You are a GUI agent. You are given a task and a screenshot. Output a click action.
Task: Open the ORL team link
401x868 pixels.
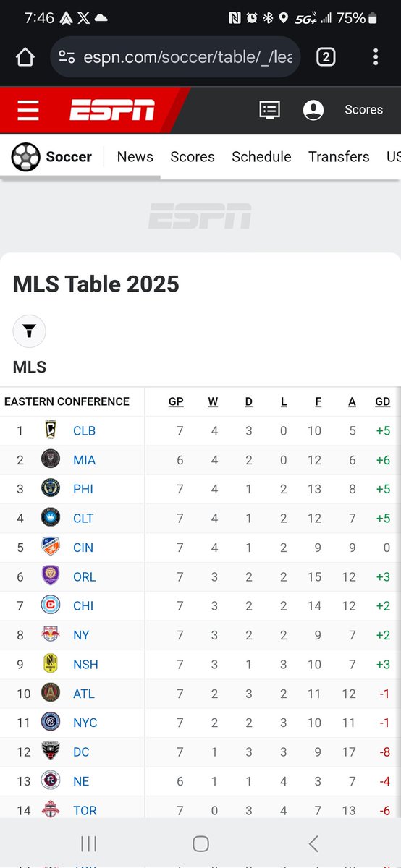tap(85, 576)
